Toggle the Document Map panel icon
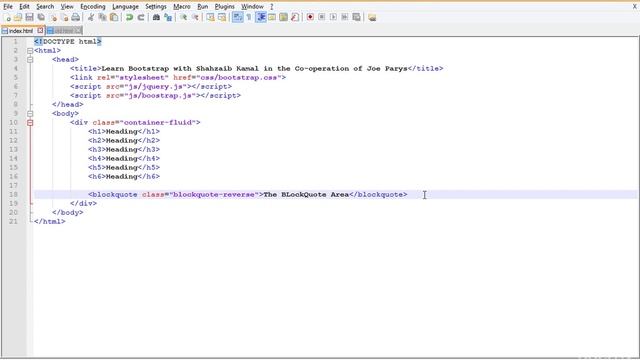 pos(283,17)
